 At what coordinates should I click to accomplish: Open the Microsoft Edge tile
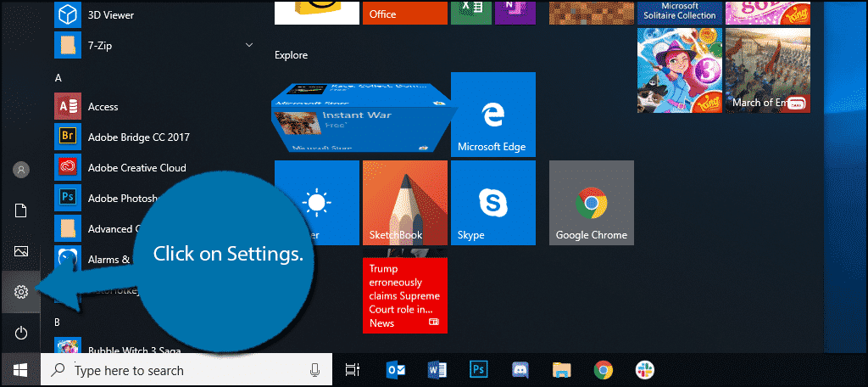coord(493,115)
